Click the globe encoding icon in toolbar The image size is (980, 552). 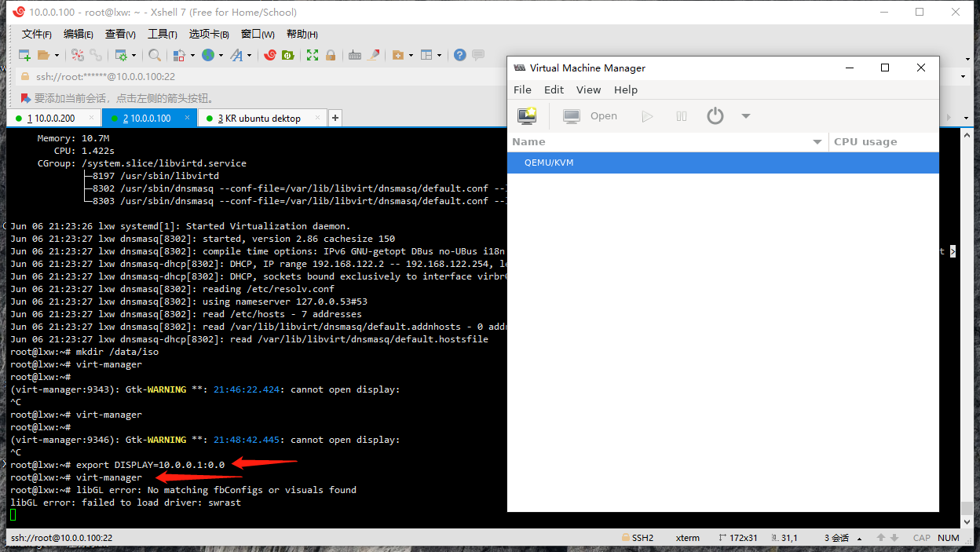point(208,55)
